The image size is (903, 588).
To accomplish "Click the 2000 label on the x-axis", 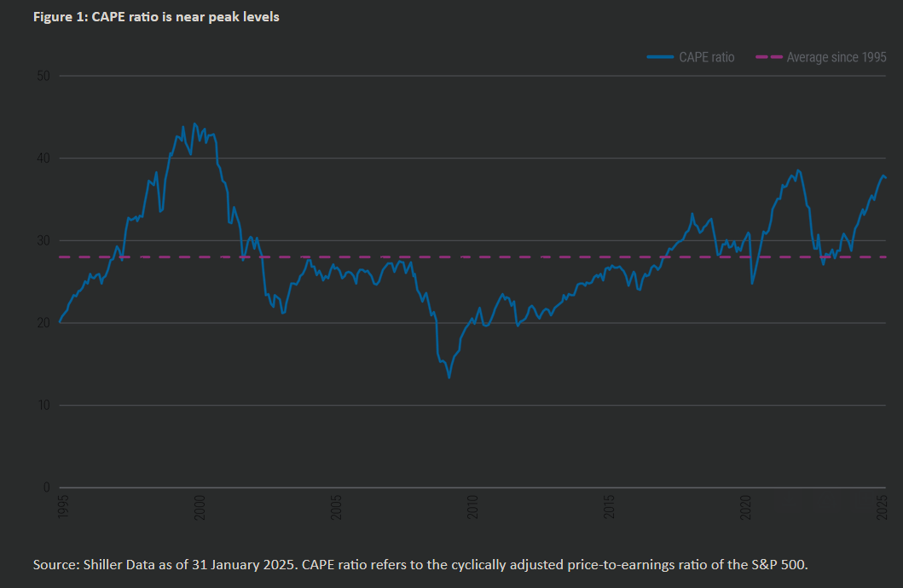I will tap(200, 505).
